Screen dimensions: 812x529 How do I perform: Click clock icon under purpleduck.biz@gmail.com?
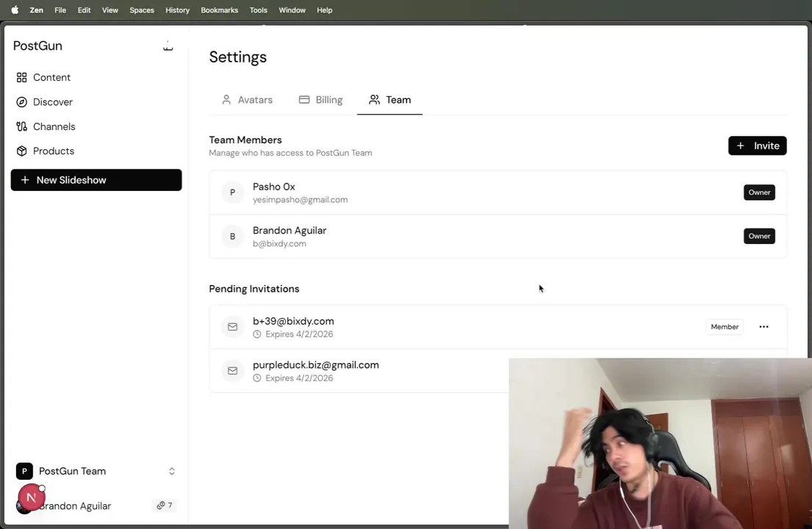[x=257, y=378]
